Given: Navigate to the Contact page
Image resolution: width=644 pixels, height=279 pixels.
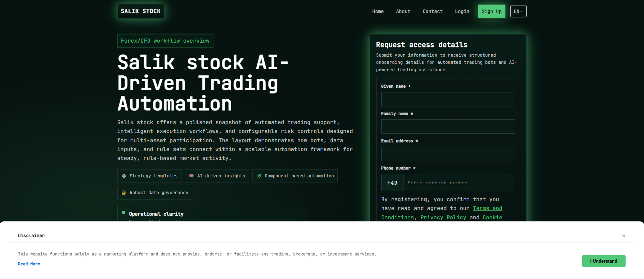Looking at the screenshot, I should (x=433, y=11).
